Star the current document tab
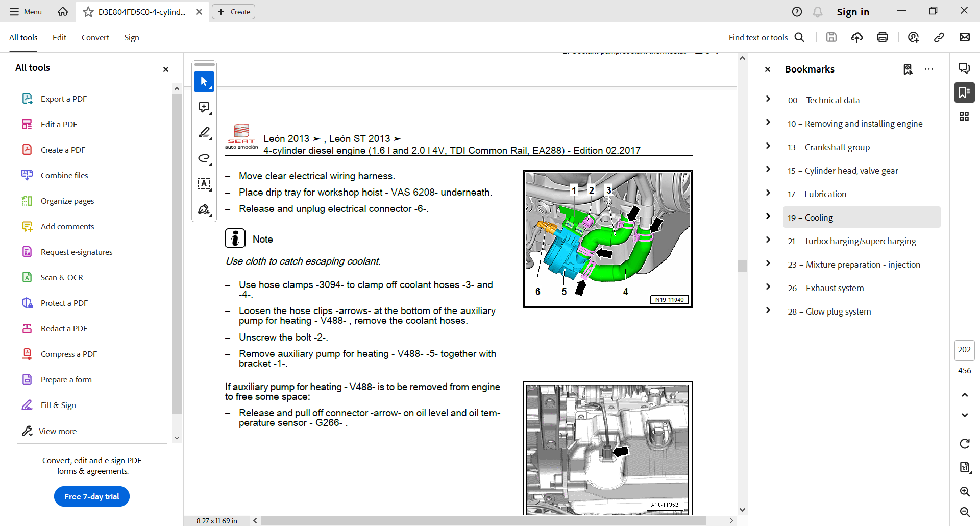This screenshot has height=526, width=980. [x=88, y=12]
